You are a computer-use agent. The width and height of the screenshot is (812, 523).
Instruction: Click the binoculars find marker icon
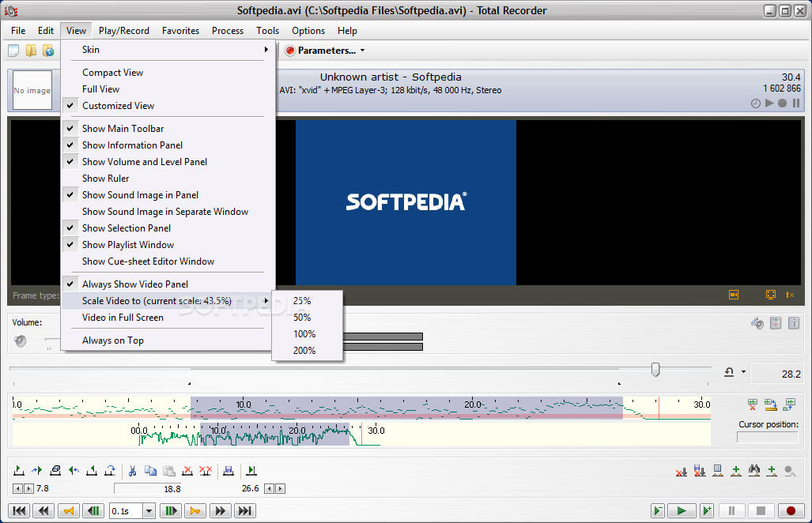(754, 470)
